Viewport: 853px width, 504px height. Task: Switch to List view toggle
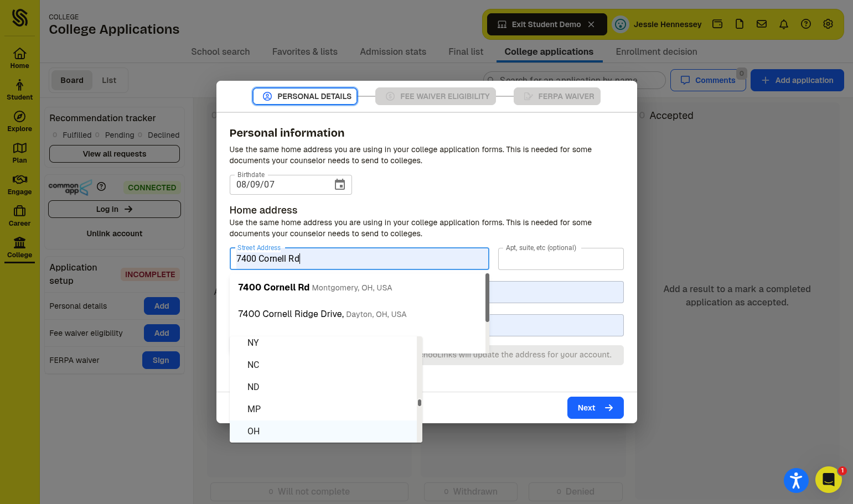click(109, 80)
